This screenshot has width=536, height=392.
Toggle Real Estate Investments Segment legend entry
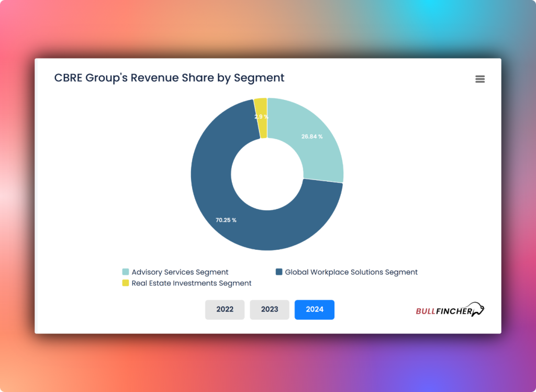click(x=187, y=283)
